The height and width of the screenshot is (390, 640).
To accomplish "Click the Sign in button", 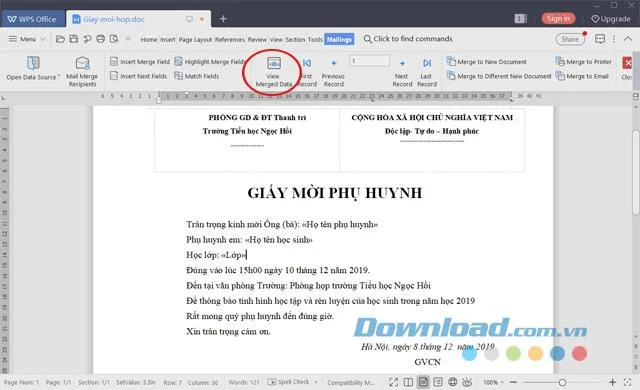I will (558, 18).
